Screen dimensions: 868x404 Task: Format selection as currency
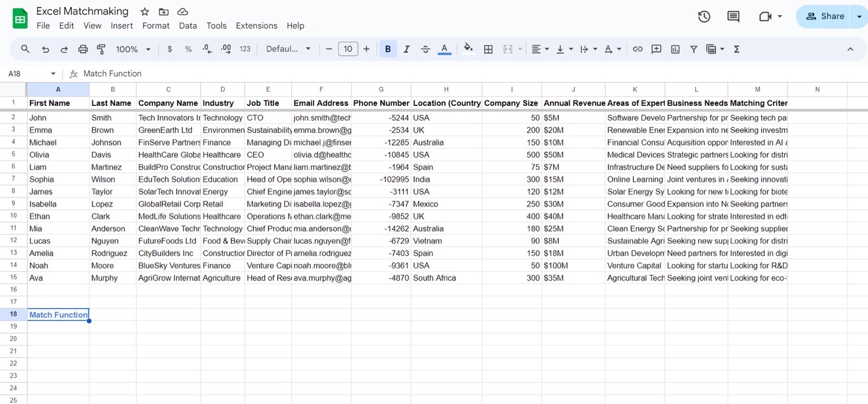tap(170, 49)
